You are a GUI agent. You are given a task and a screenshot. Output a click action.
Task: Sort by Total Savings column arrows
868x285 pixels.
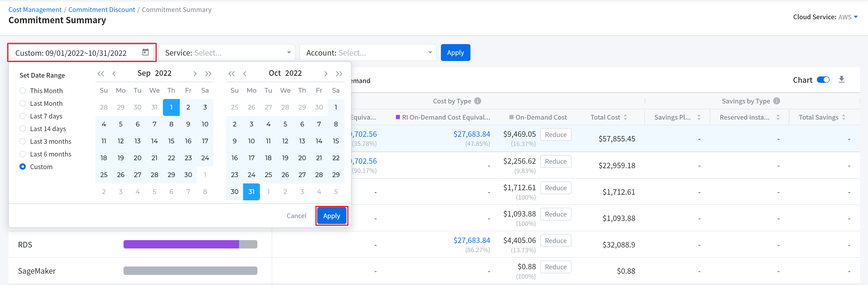[843, 117]
